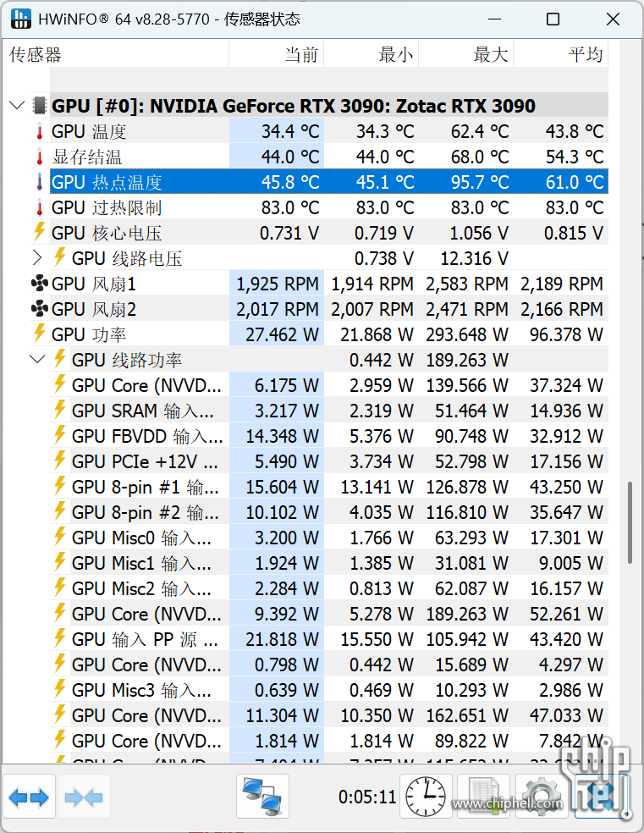644x833 pixels.
Task: Click the 21.818 W current value
Action: pyautogui.click(x=282, y=639)
